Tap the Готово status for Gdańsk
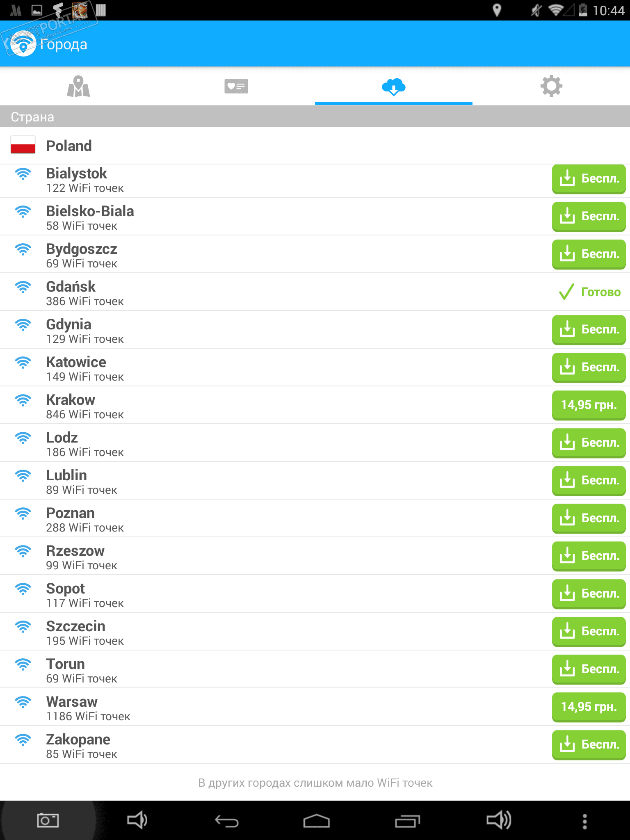The image size is (630, 840). [590, 292]
